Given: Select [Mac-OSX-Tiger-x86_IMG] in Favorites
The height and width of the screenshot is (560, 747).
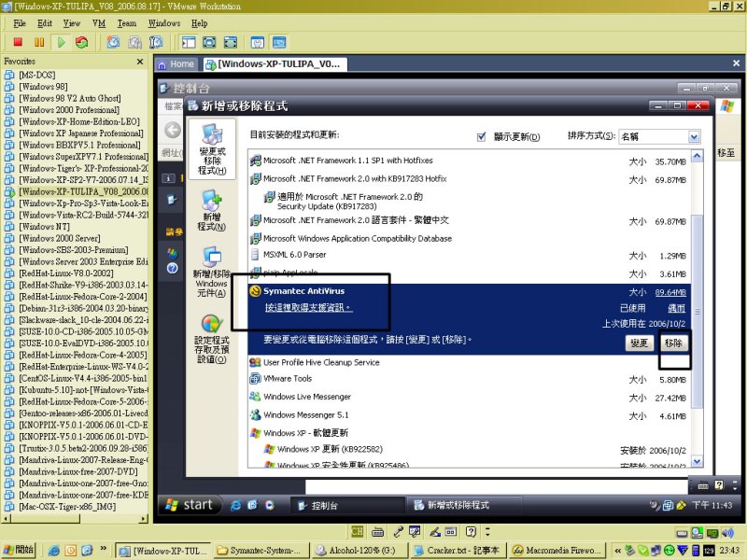Looking at the screenshot, I should coord(67,507).
